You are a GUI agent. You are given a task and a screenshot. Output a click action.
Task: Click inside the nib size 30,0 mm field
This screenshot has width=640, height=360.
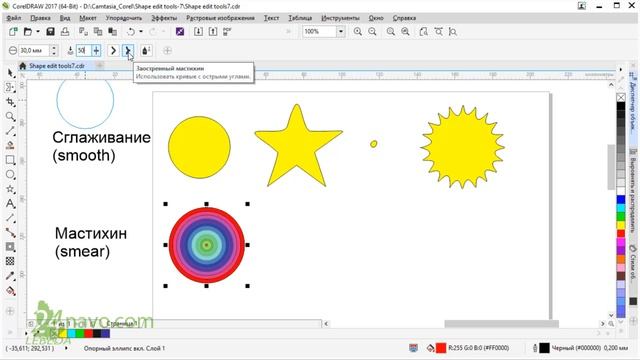pyautogui.click(x=33, y=51)
